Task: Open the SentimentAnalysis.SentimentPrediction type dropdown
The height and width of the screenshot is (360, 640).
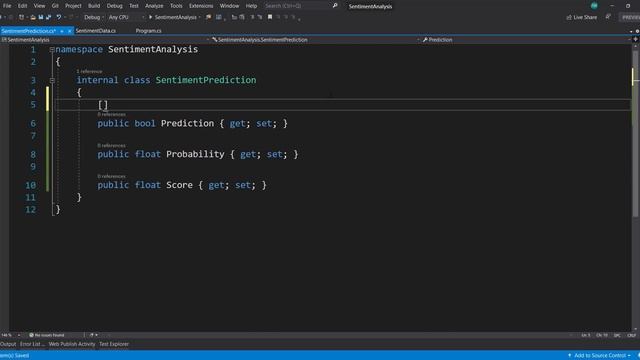Action: tap(316, 40)
